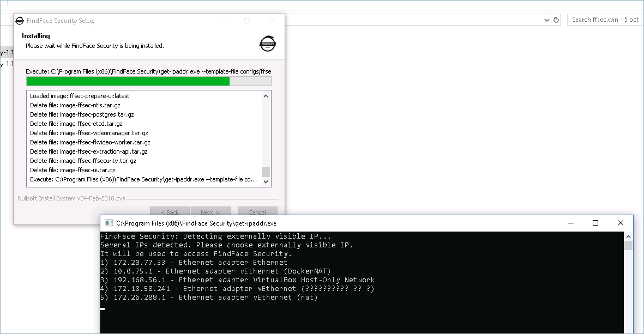
Task: Close the get-ipaddr.exe console window
Action: pos(620,223)
